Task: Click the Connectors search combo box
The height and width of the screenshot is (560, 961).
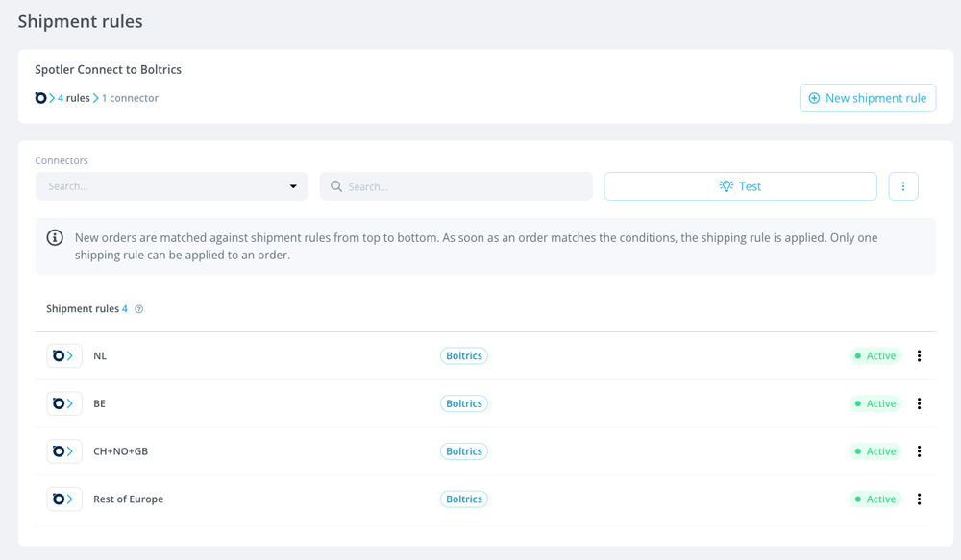Action: (172, 186)
